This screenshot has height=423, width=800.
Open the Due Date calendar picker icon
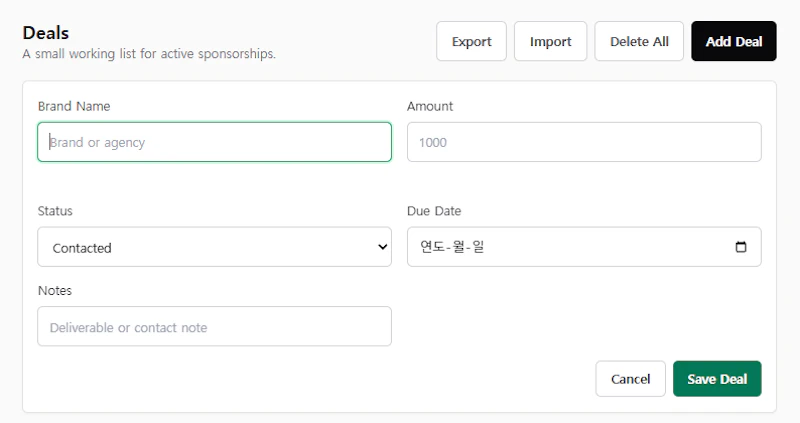click(741, 247)
